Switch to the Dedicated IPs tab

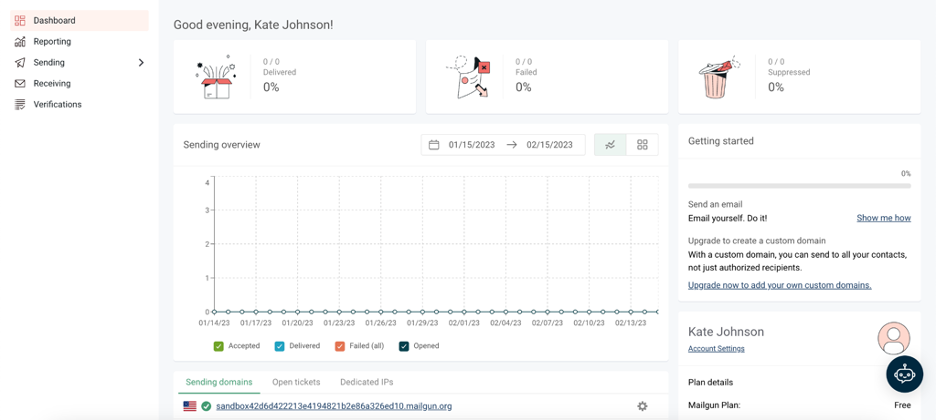pyautogui.click(x=366, y=382)
